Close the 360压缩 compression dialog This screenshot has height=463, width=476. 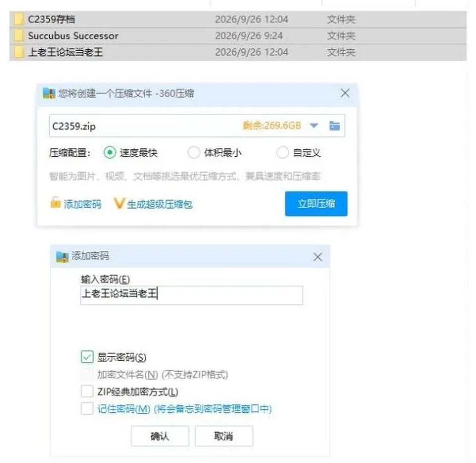click(345, 93)
